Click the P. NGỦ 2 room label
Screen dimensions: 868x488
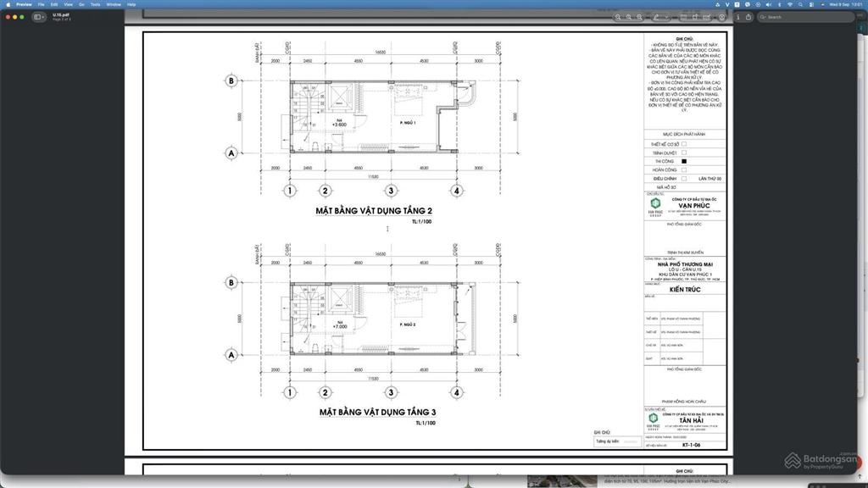pyautogui.click(x=408, y=324)
